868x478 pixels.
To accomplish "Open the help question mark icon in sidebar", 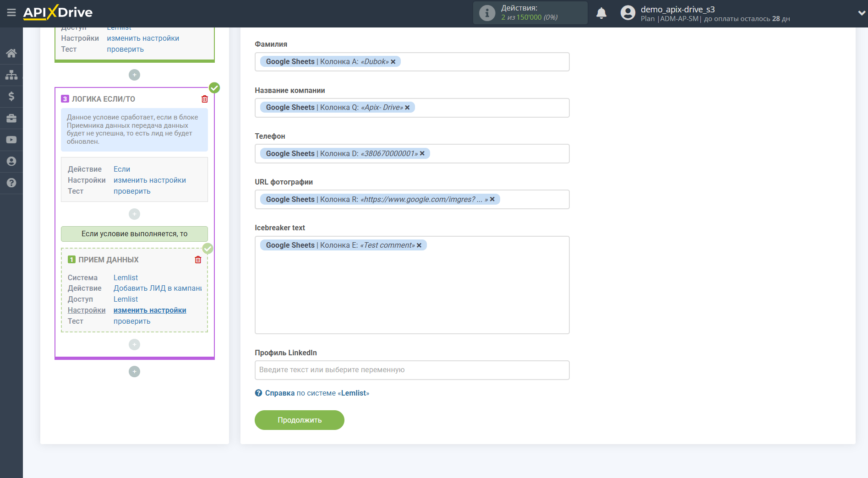I will click(11, 183).
